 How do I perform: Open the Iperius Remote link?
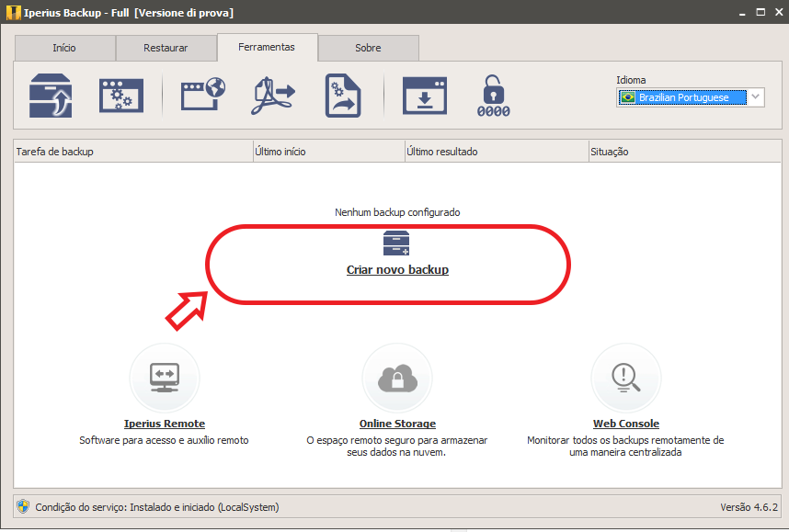click(x=165, y=424)
